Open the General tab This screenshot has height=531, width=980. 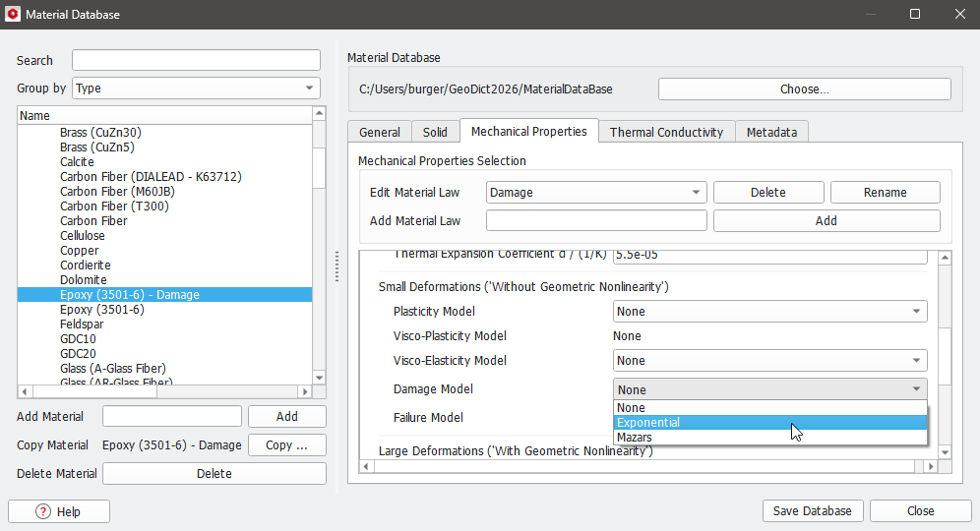tap(379, 132)
